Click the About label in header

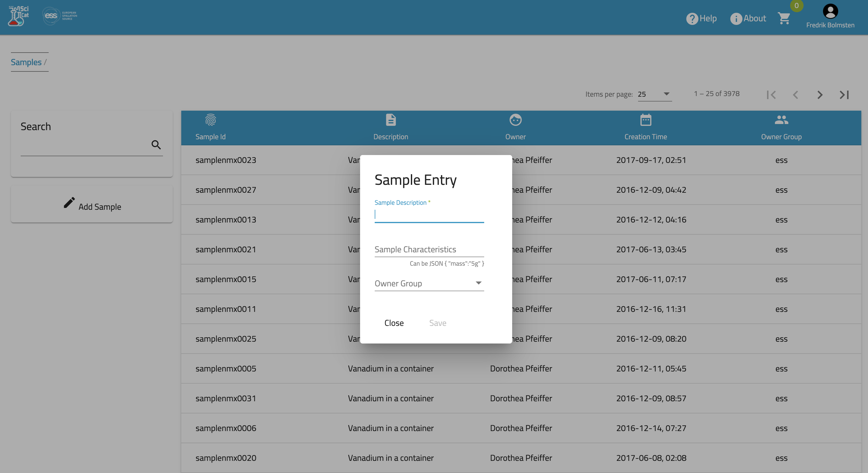pyautogui.click(x=755, y=19)
